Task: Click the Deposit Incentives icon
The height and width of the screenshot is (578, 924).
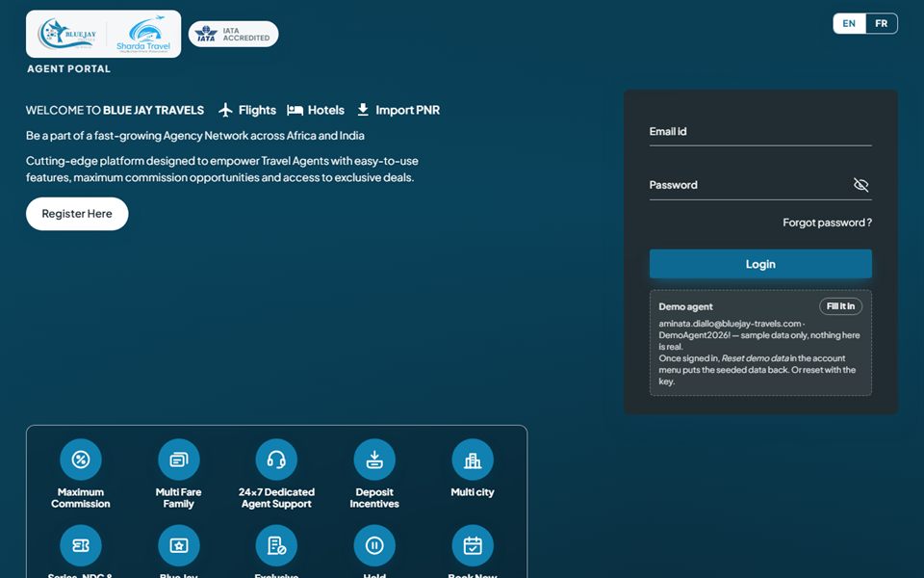Action: (374, 460)
